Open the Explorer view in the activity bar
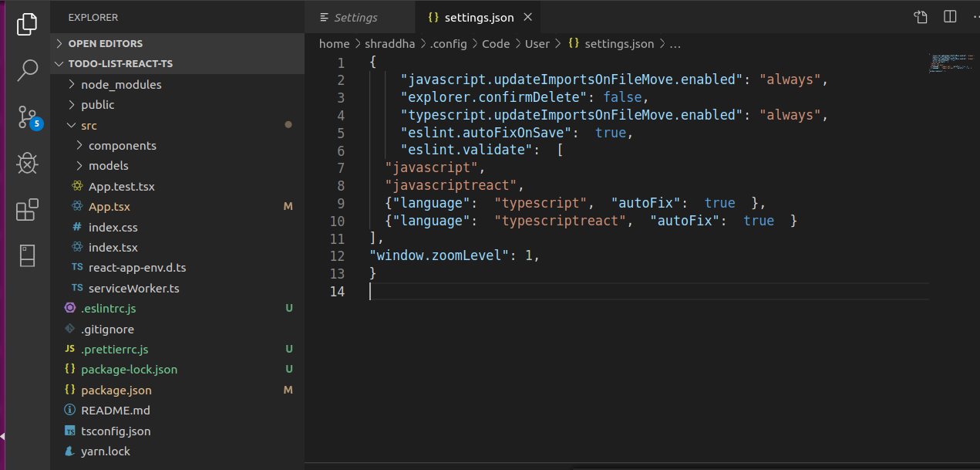This screenshot has width=980, height=470. pos(27,24)
